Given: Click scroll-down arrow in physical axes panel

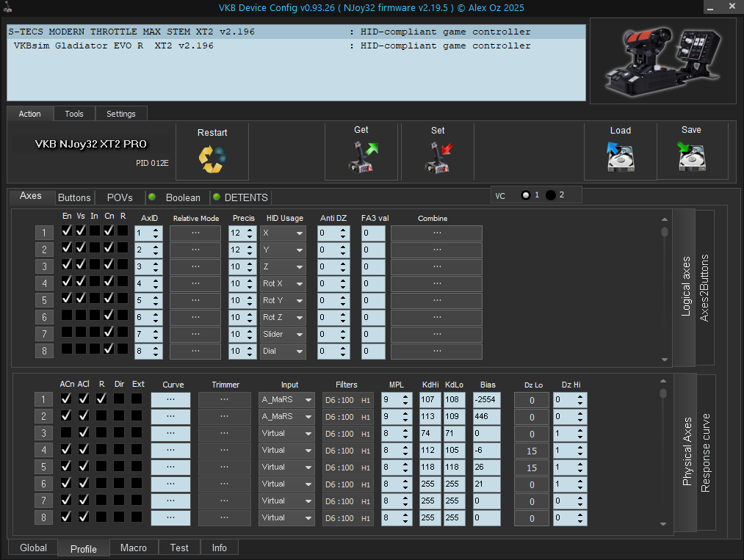Looking at the screenshot, I should pyautogui.click(x=663, y=524).
